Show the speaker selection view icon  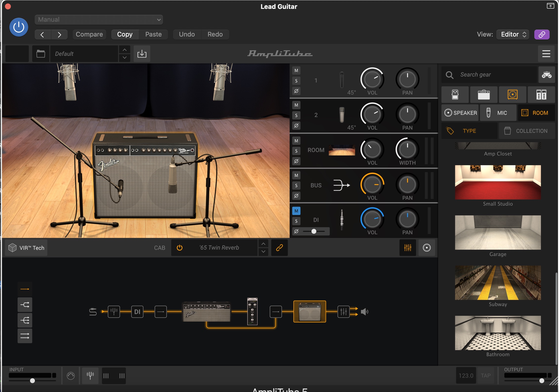pyautogui.click(x=427, y=248)
